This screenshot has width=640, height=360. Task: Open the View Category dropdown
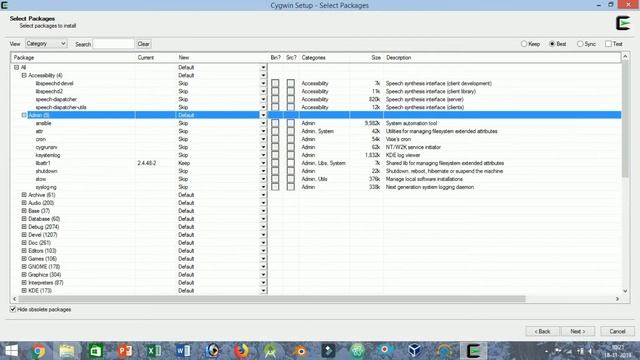click(46, 43)
